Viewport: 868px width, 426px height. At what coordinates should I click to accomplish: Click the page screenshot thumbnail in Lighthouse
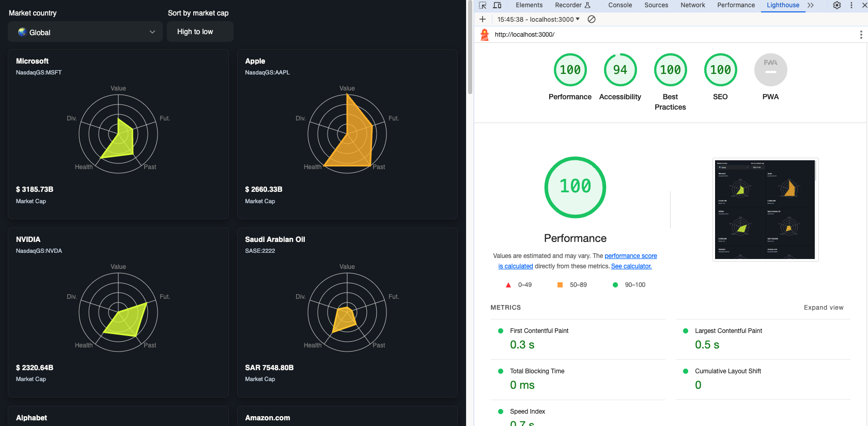point(765,209)
